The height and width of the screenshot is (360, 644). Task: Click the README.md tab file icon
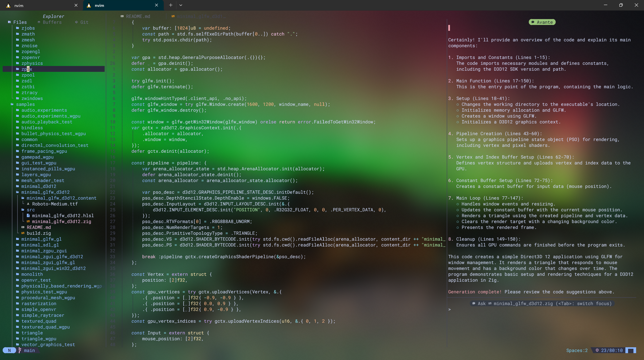[x=122, y=16]
